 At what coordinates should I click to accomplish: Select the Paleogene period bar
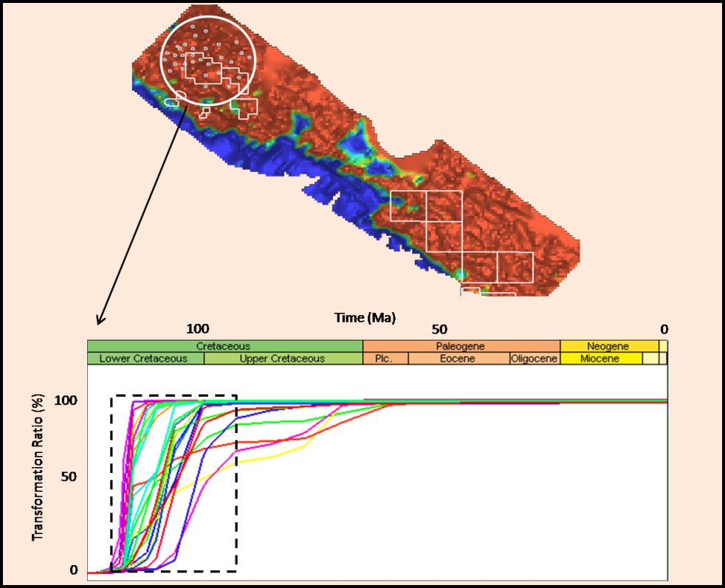461,346
